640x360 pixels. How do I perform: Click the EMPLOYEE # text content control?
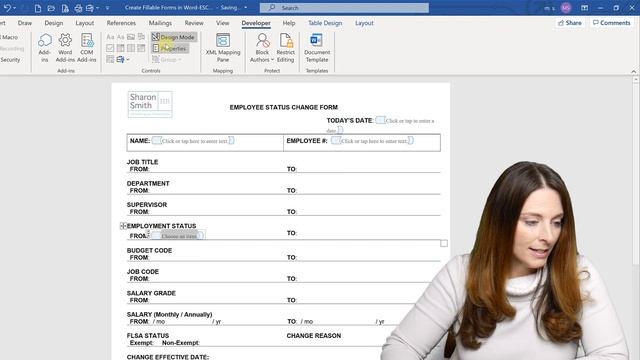click(x=372, y=141)
